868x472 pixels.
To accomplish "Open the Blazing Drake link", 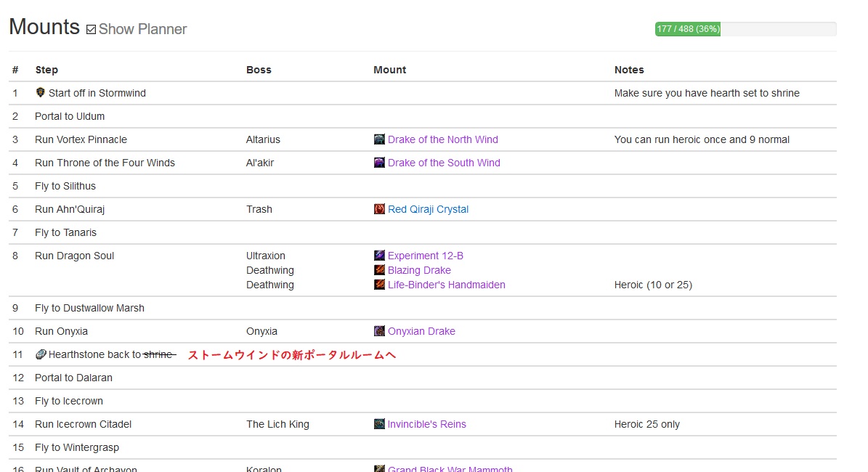I will (419, 270).
